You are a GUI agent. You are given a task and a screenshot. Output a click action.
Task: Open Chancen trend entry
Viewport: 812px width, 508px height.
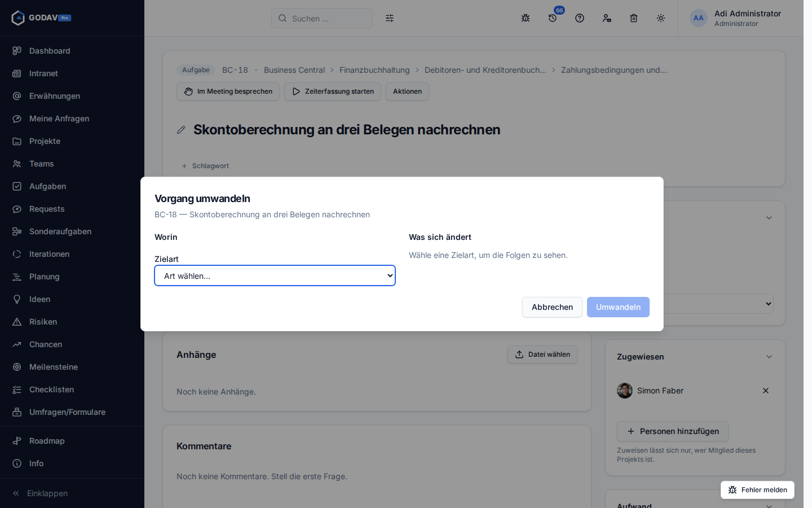click(72, 344)
